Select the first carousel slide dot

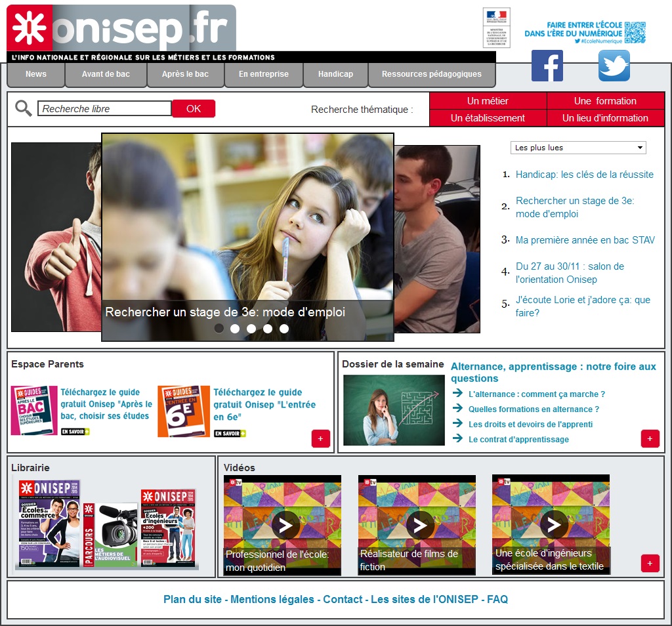point(219,328)
